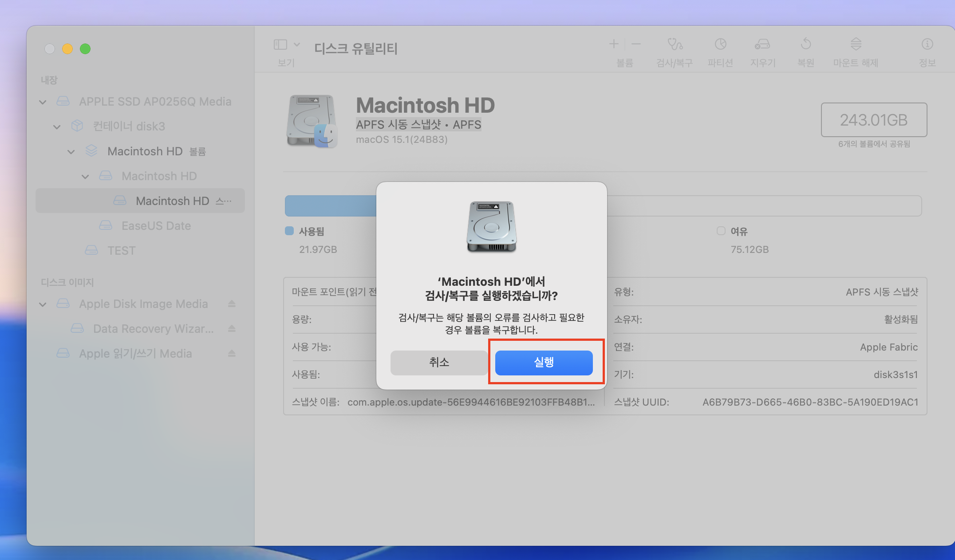955x560 pixels.
Task: Click the 75.12GB free space value
Action: click(x=750, y=249)
